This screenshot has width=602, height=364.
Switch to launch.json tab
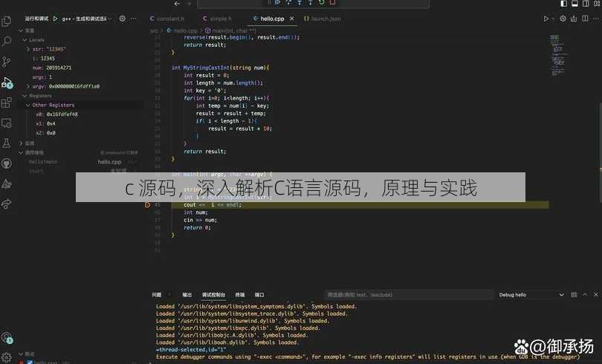322,19
